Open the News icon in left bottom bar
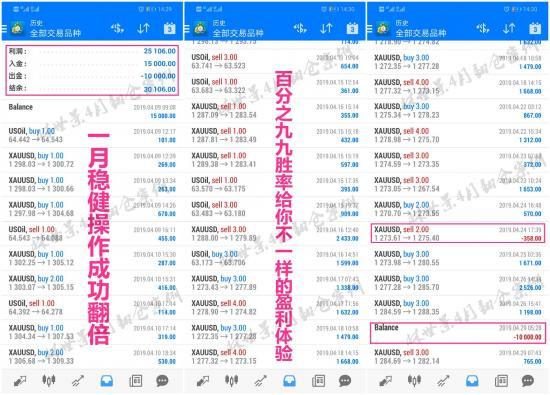This screenshot has width=550, height=395. pos(135,381)
